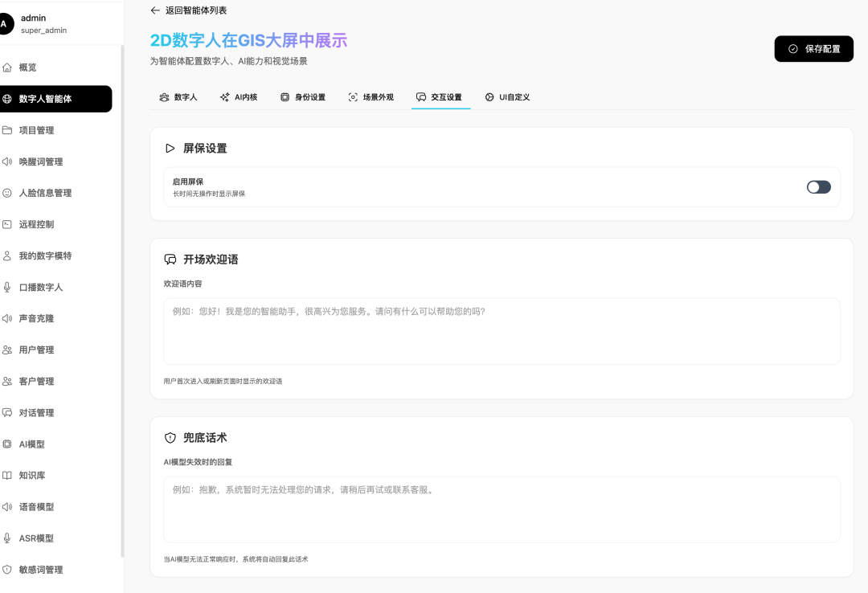868x593 pixels.
Task: Click the 2D数字人在GIS大屏中展示 title
Action: click(248, 40)
